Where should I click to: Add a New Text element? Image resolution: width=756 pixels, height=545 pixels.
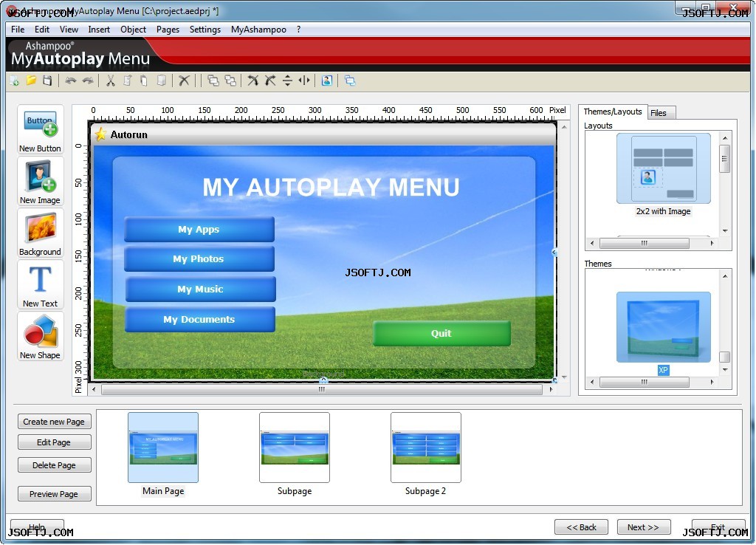(40, 285)
